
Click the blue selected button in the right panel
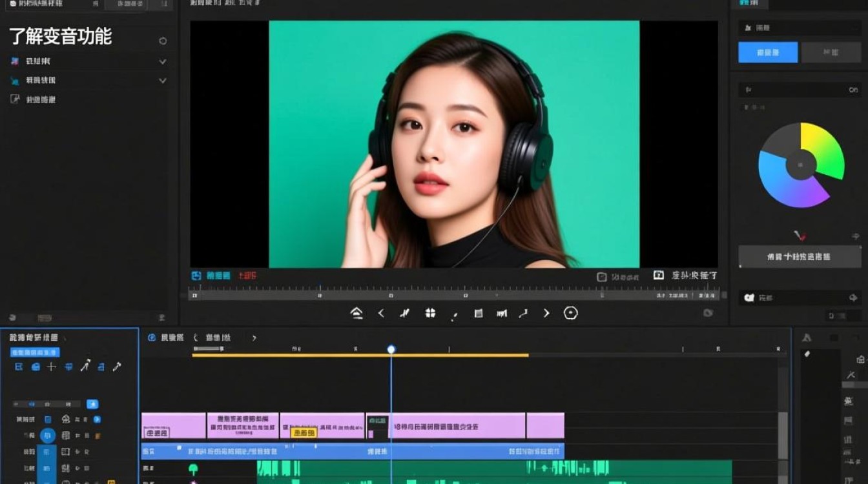click(767, 52)
